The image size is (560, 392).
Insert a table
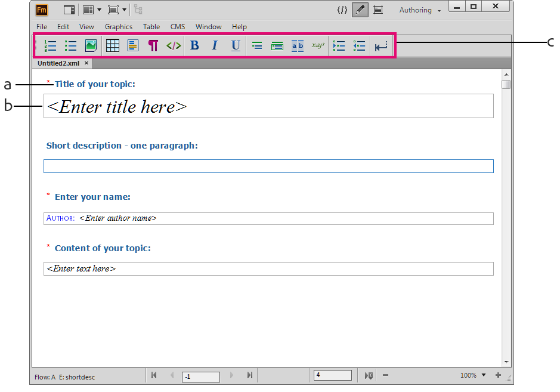[112, 45]
